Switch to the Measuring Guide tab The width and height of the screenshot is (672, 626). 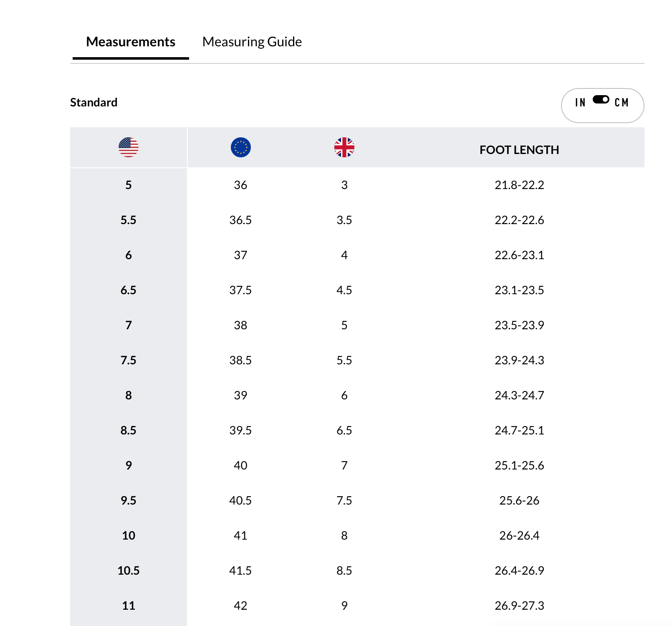pyautogui.click(x=252, y=42)
